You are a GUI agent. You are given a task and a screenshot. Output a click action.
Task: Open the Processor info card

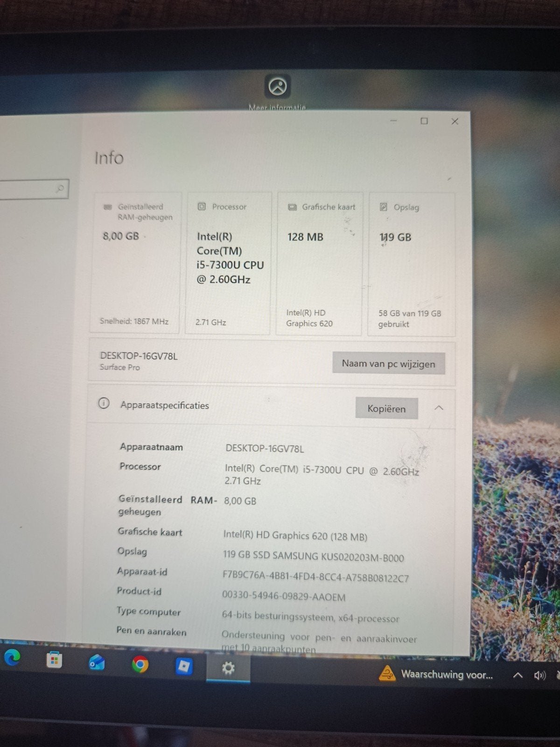228,263
